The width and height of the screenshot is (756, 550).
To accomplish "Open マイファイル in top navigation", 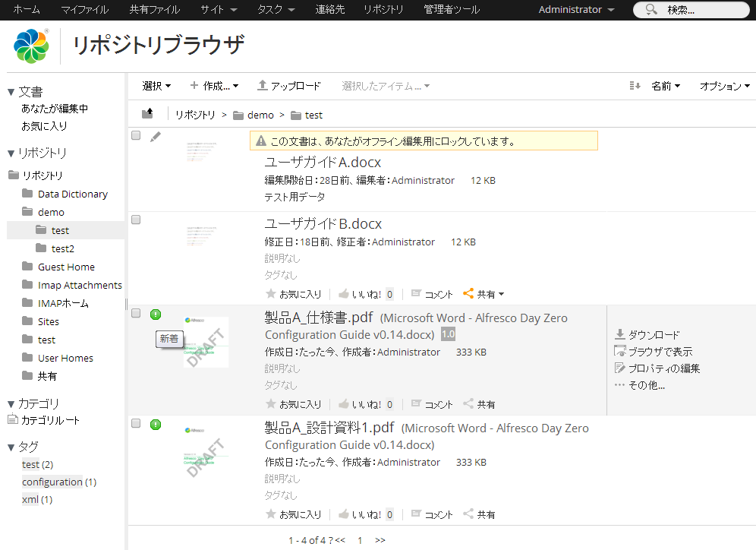I will click(x=85, y=10).
